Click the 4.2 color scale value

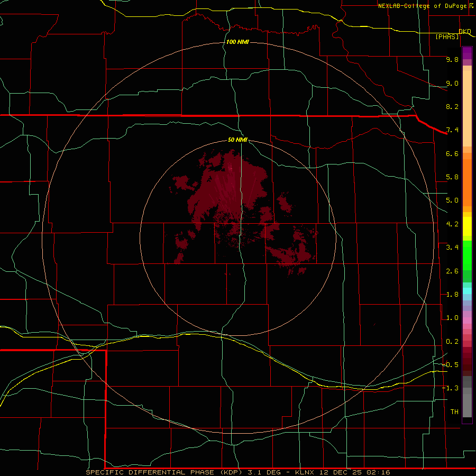point(452,224)
